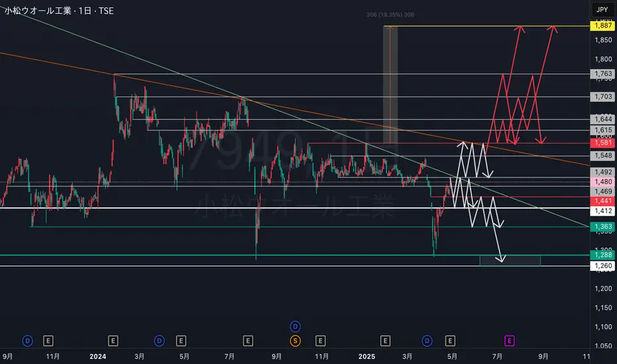Open the earnings E marker from late October 2024
617x364 pixels.
320,341
